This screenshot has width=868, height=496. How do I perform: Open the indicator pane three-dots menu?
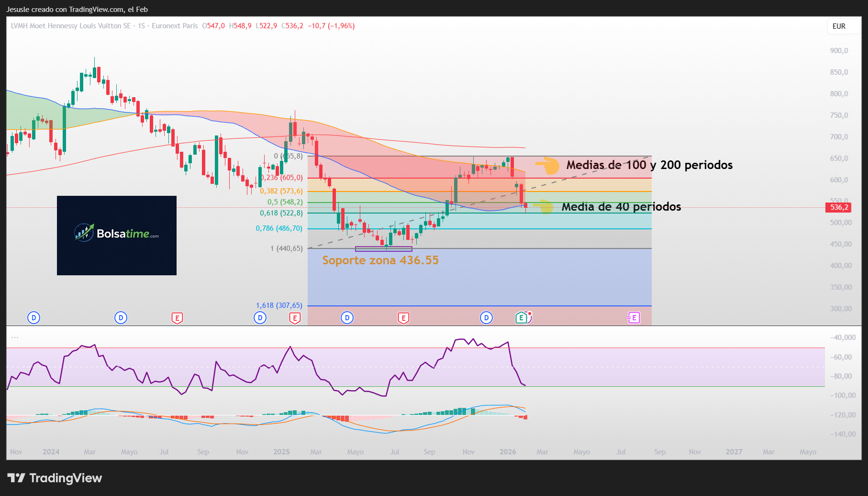(15, 338)
